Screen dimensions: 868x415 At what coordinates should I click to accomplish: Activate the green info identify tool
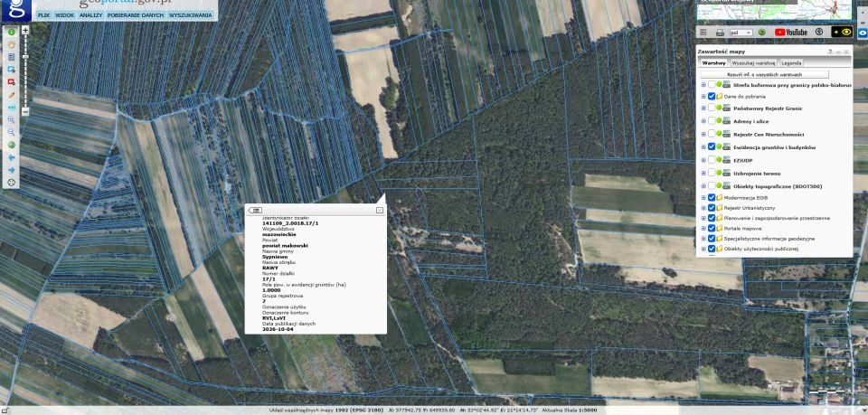11,32
